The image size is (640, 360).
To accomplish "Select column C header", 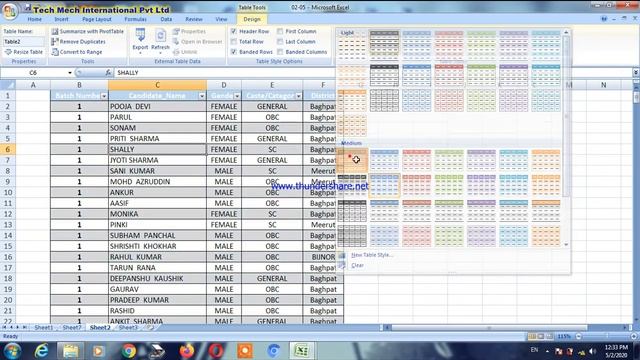I will point(158,85).
